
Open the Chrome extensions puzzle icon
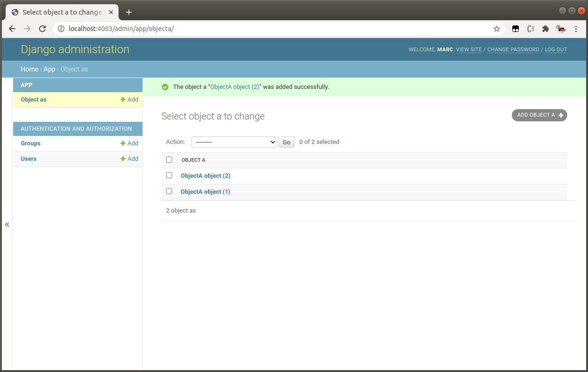(x=546, y=29)
